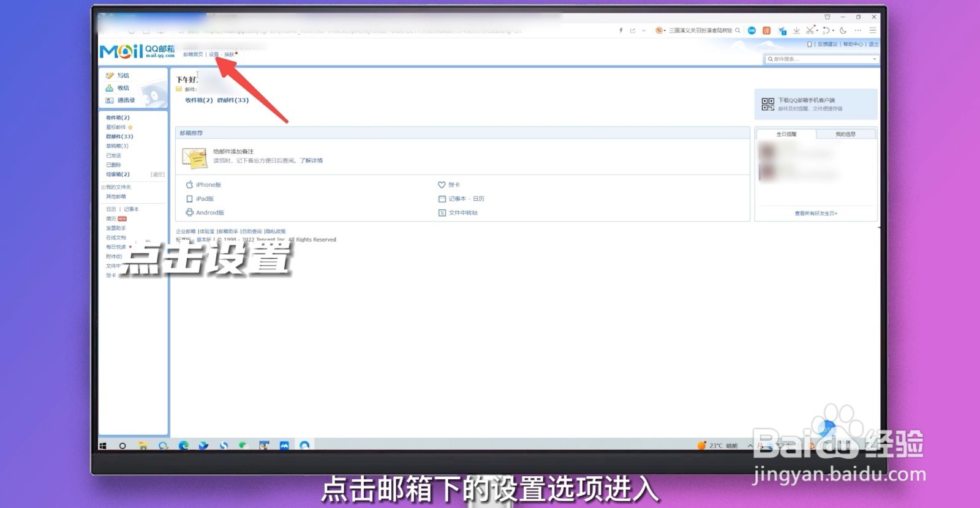Open the three-dot more options icon

point(858,30)
